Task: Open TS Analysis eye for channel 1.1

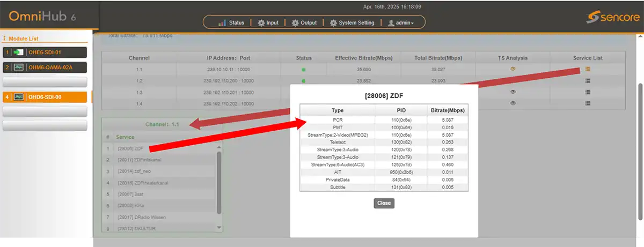Action: point(513,69)
